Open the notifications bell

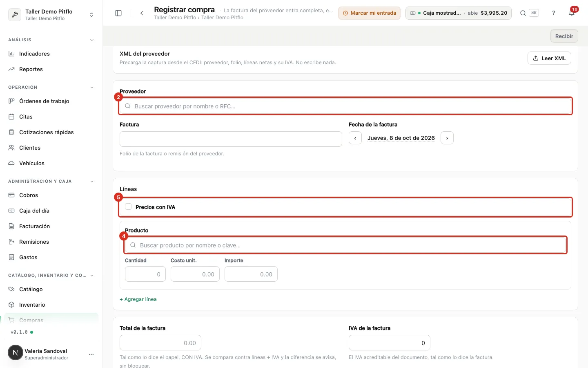click(572, 13)
